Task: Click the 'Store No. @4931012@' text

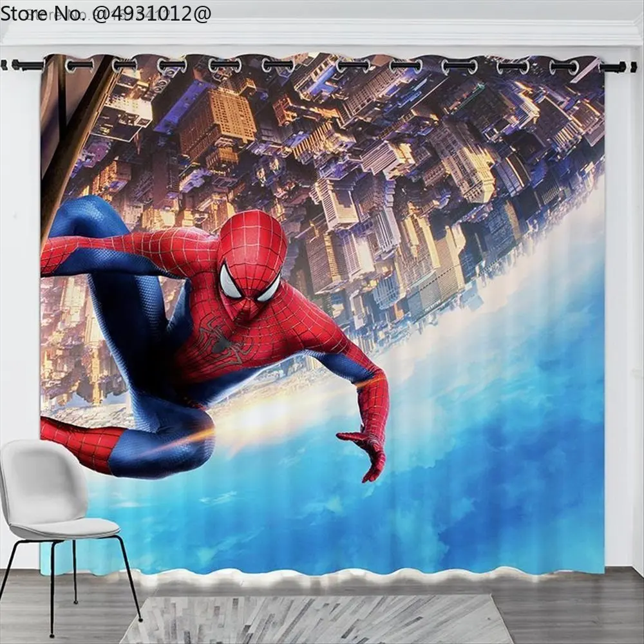Action: tap(106, 14)
